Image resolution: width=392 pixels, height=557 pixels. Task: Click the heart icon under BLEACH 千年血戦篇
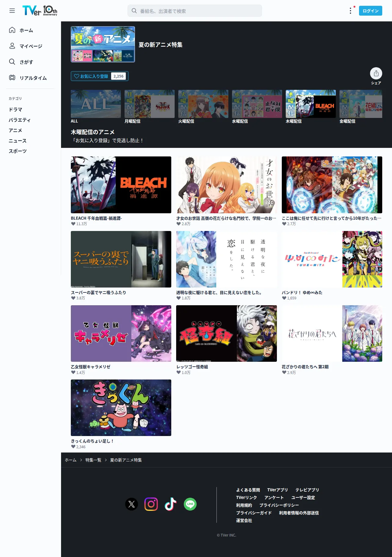pos(73,224)
